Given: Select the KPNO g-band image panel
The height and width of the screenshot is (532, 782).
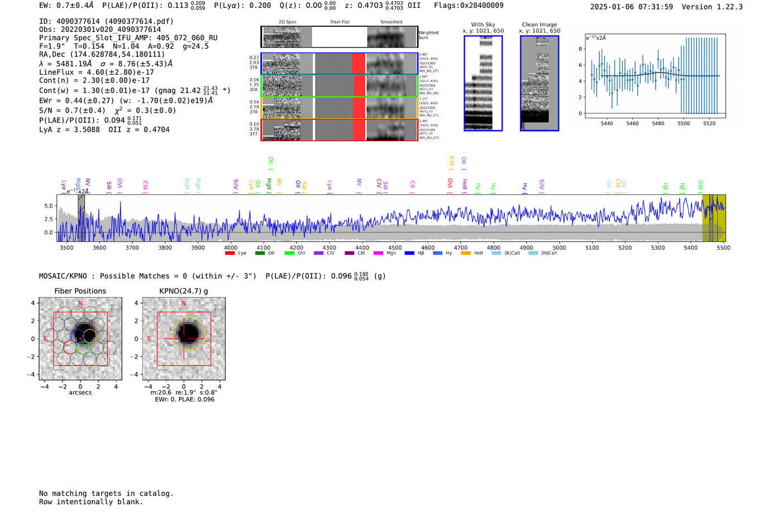Looking at the screenshot, I should coord(184,339).
